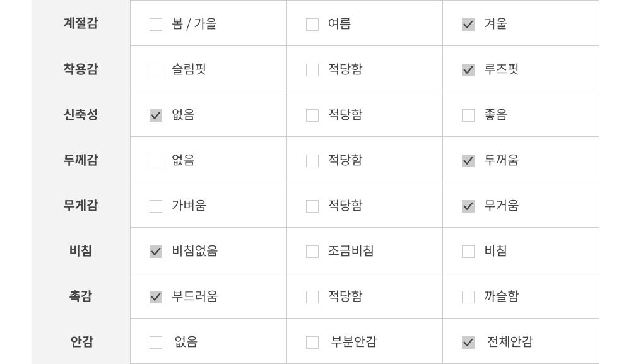The width and height of the screenshot is (631, 364).
Task: Uncheck the 루즈핏 checkbox
Action: [468, 70]
